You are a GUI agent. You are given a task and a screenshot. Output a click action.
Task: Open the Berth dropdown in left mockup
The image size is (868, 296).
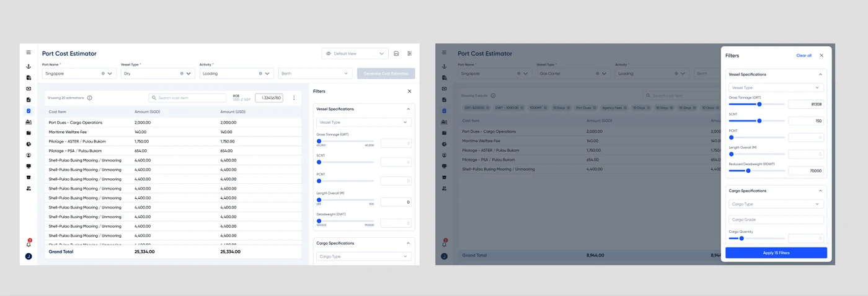pyautogui.click(x=316, y=74)
